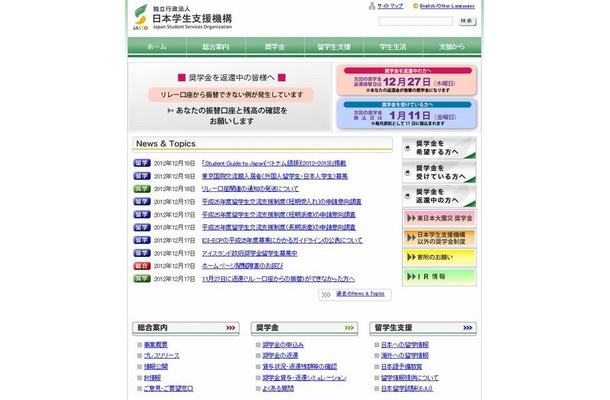Open the 奨学金貸与・返還シミュレーション link

pyautogui.click(x=304, y=377)
